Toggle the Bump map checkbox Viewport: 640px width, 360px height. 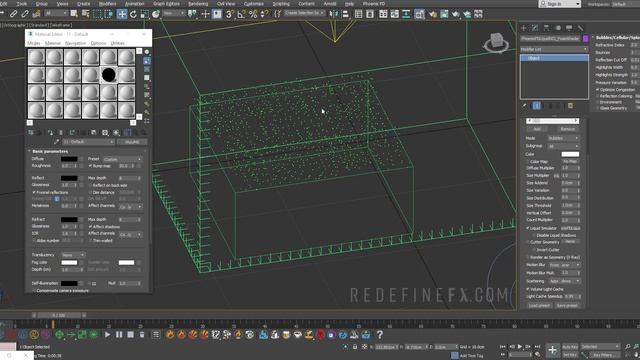[91, 166]
